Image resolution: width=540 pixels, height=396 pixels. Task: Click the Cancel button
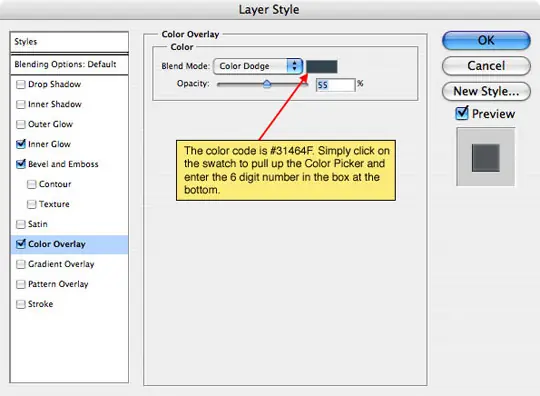486,66
